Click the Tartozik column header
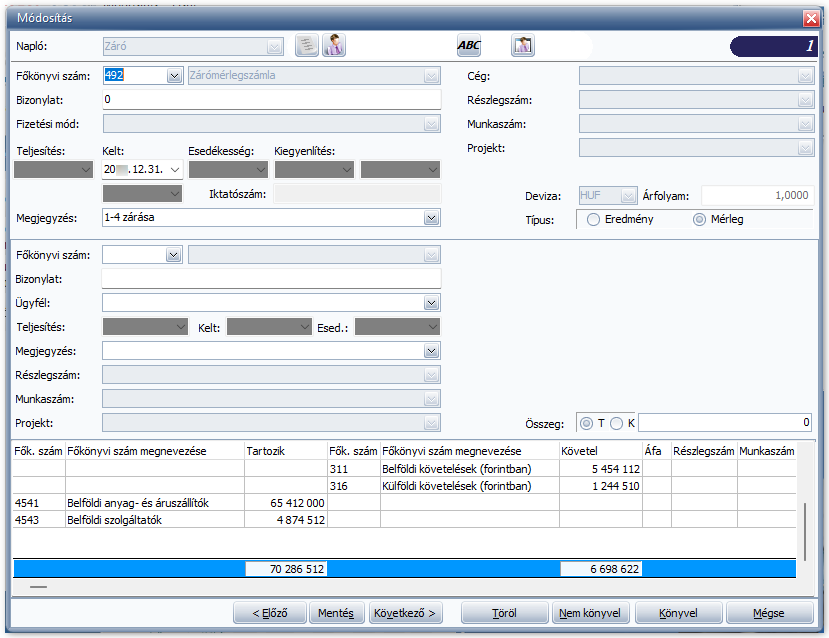The width and height of the screenshot is (829, 638). coord(285,451)
